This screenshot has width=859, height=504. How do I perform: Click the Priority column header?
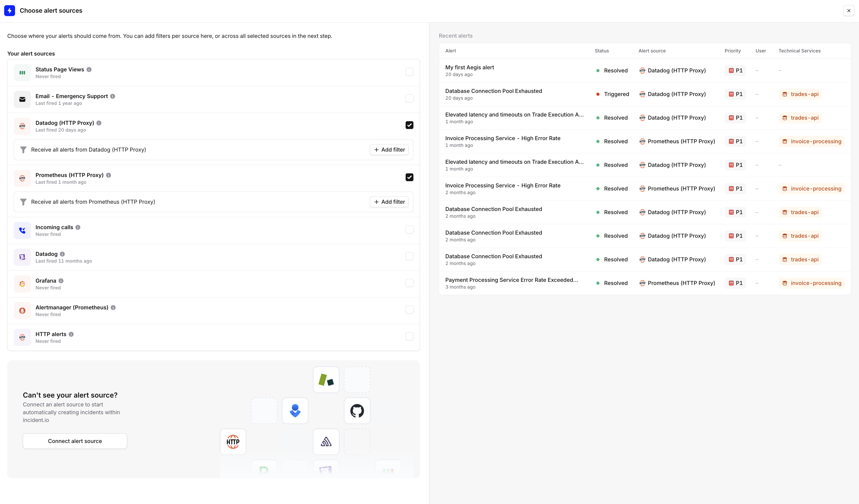[733, 51]
